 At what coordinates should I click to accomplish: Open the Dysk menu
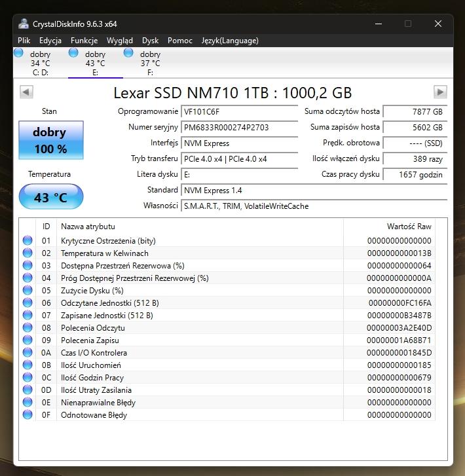pos(150,41)
